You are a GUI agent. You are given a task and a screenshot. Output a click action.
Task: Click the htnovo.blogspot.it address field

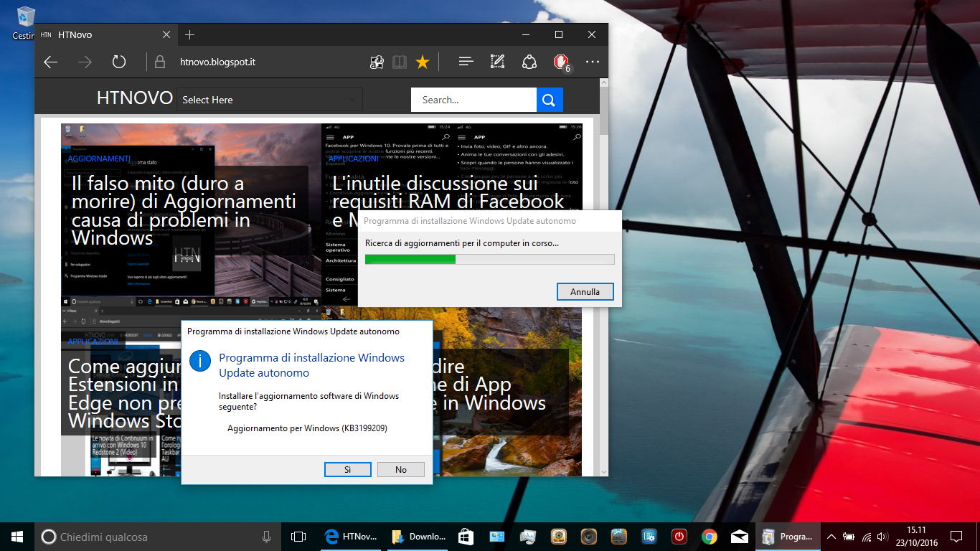point(217,62)
